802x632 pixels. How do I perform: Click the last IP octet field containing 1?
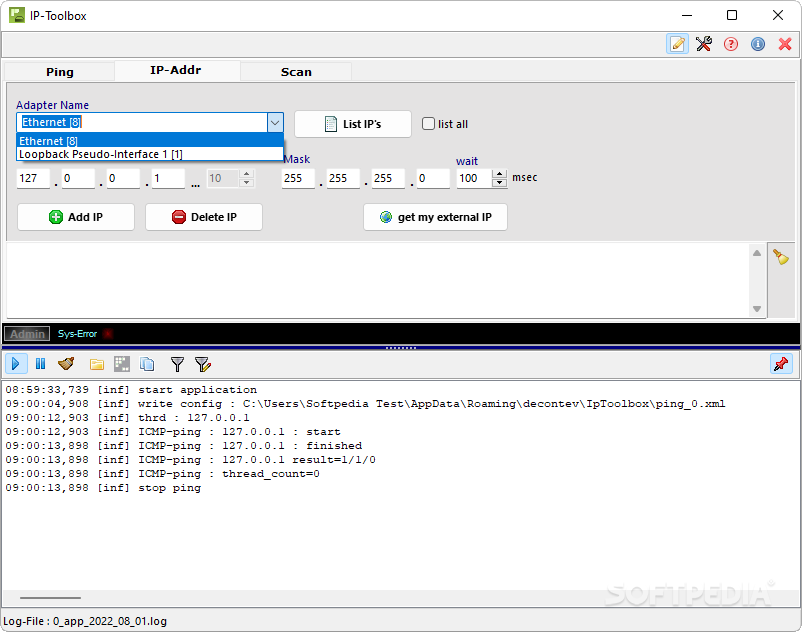click(x=168, y=178)
